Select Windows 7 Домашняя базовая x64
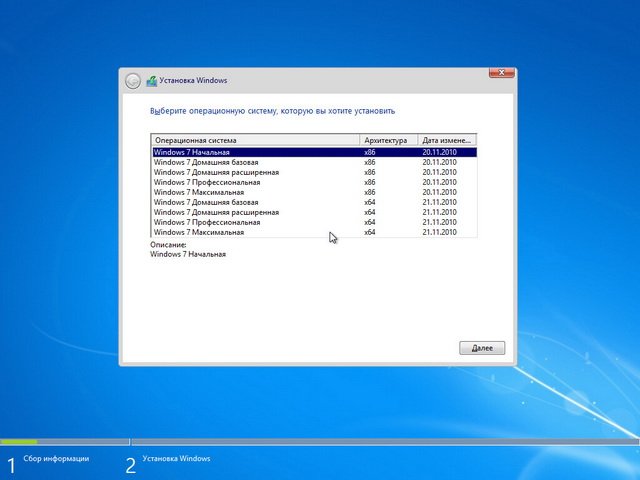Viewport: 640px width, 480px height. tap(314, 202)
